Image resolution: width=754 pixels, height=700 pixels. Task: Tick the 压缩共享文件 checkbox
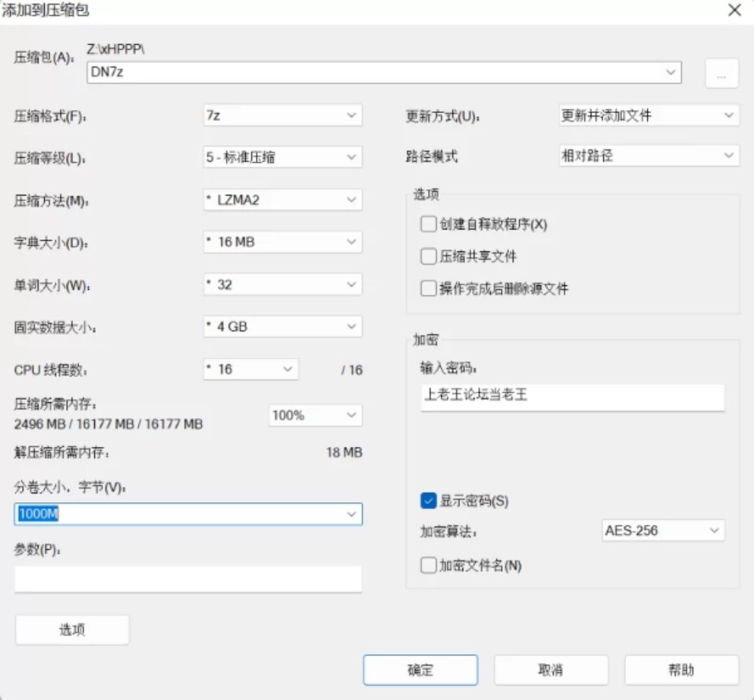pos(428,256)
